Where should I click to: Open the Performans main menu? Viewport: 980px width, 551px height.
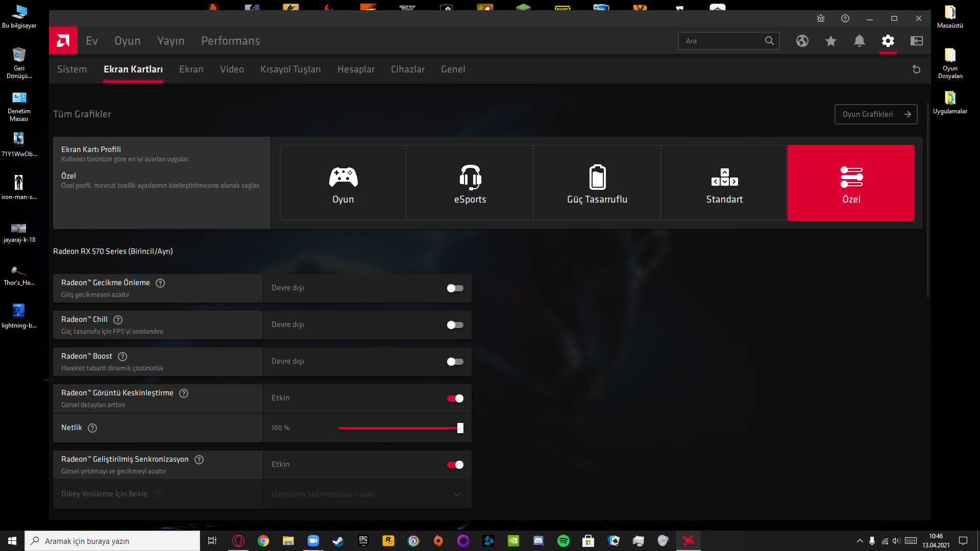230,41
